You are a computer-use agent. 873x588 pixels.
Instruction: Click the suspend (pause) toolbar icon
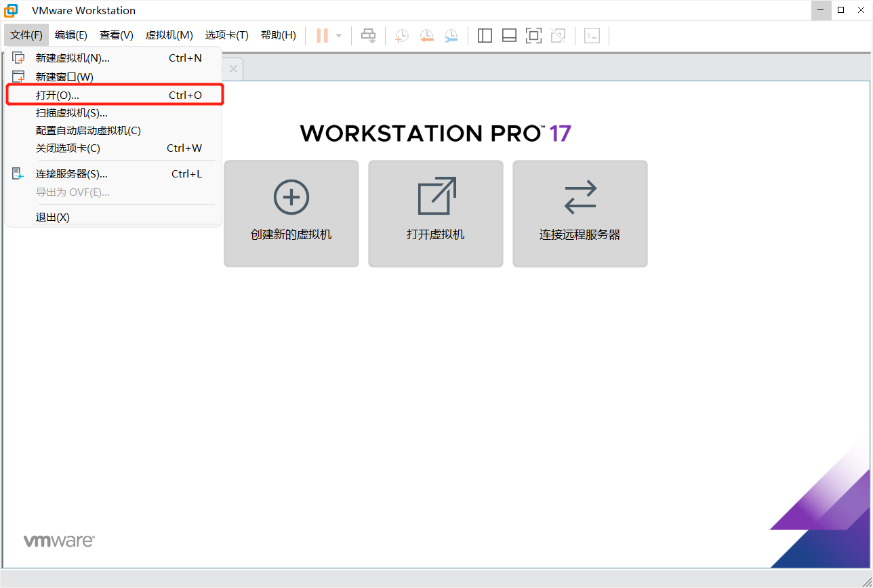[322, 36]
